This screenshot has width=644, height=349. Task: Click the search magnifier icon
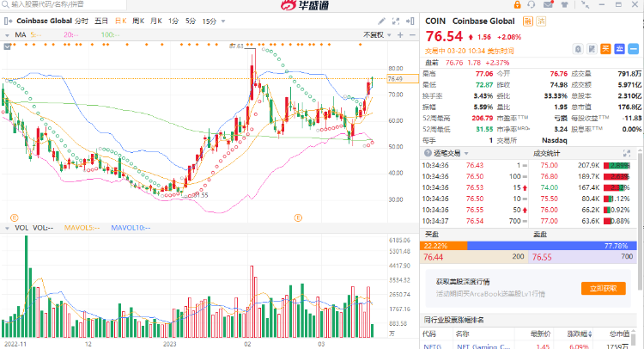coord(5,4)
